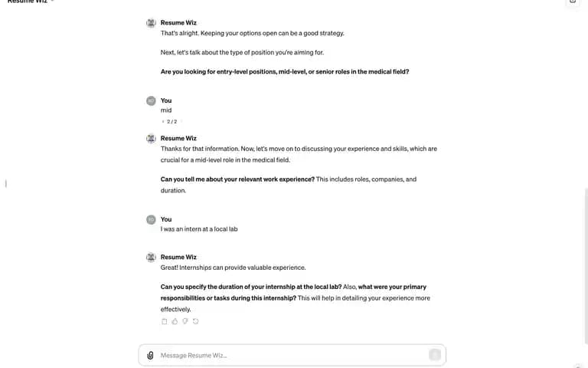Click Resume Wiz avatar beside 'Thanks for that information'

tap(151, 139)
